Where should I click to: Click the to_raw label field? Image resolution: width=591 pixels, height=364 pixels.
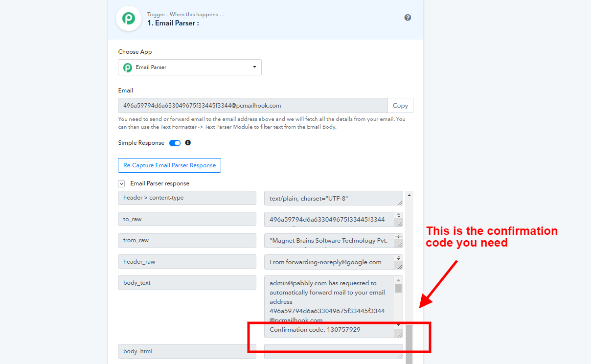point(187,219)
